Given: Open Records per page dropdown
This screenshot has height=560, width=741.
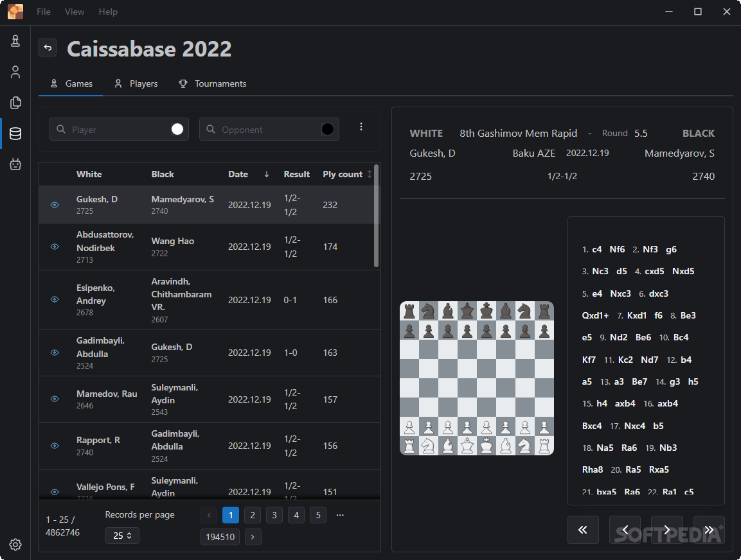Looking at the screenshot, I should 122,536.
